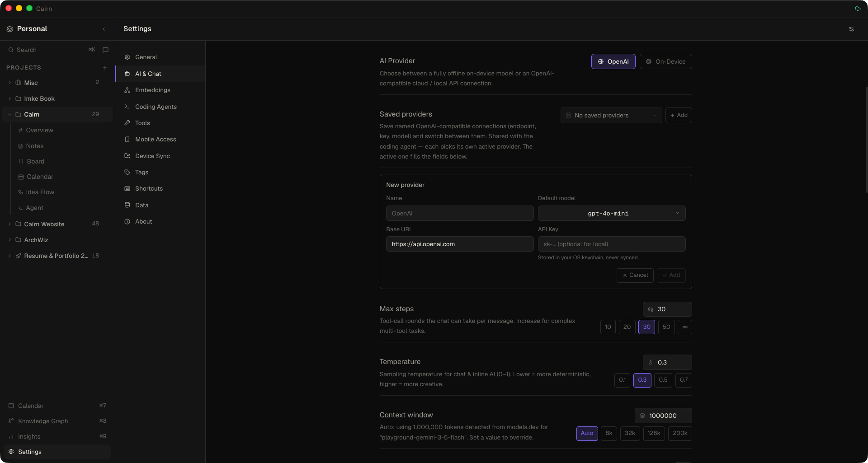
Task: Cancel the new provider form
Action: point(635,275)
